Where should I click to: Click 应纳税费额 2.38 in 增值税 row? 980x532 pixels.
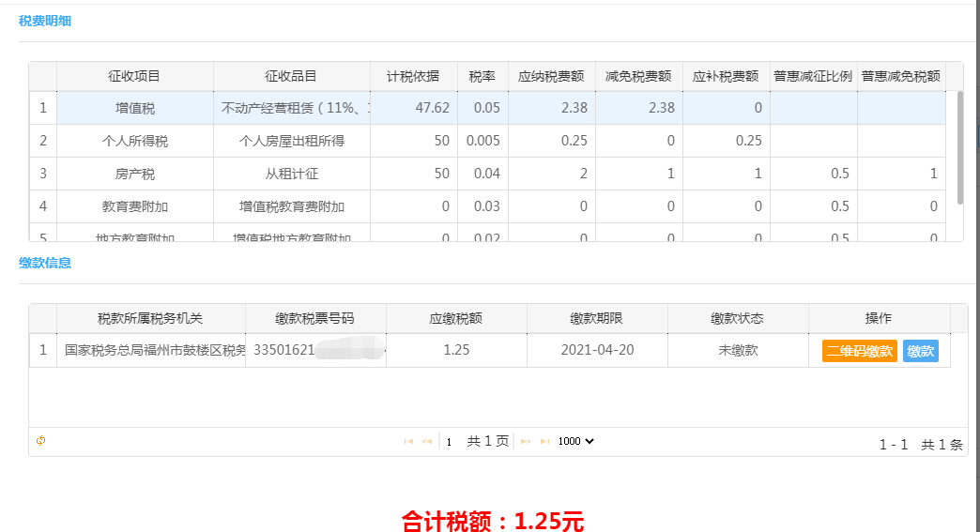tap(551, 108)
